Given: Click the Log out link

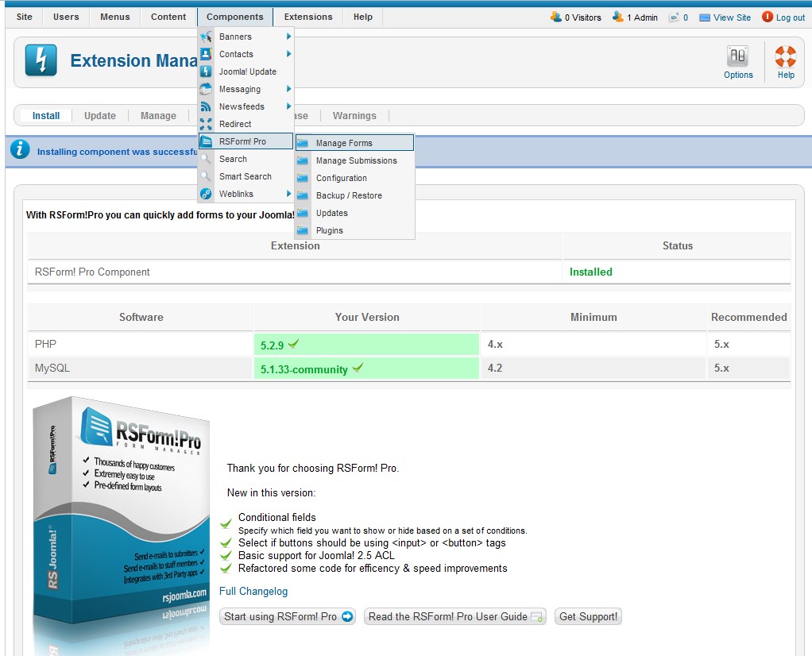Looking at the screenshot, I should (791, 17).
